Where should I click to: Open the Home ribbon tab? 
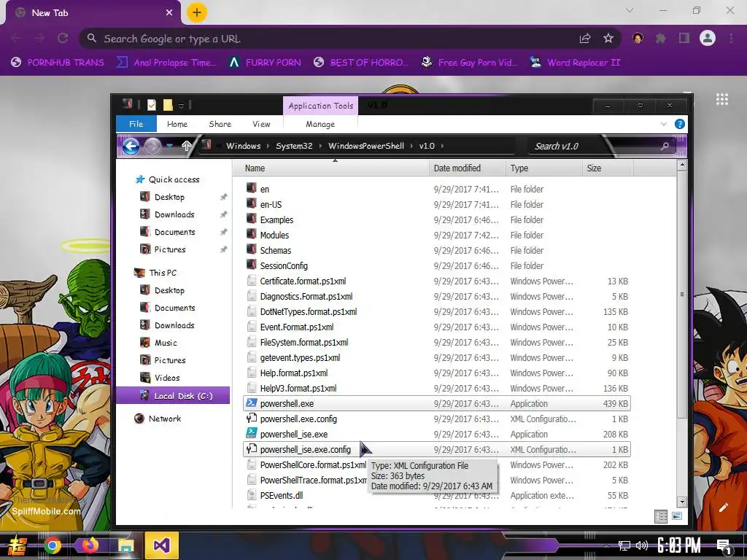pos(177,124)
